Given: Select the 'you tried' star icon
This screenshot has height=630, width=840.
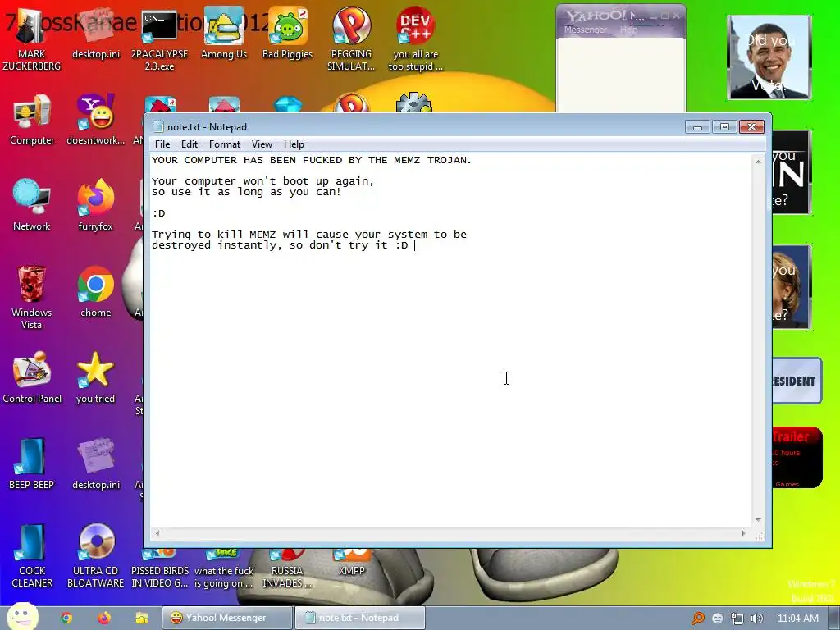Looking at the screenshot, I should coord(95,378).
